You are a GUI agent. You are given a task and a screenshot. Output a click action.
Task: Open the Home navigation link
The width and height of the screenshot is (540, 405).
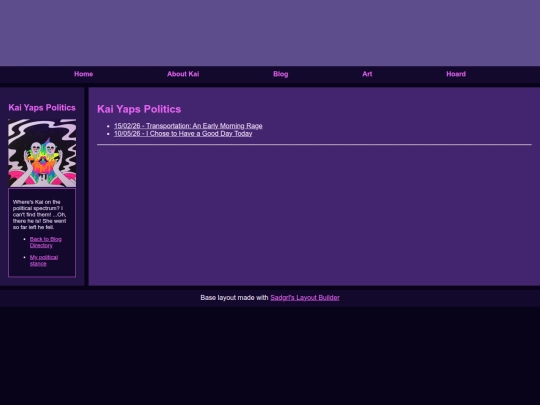coord(83,74)
